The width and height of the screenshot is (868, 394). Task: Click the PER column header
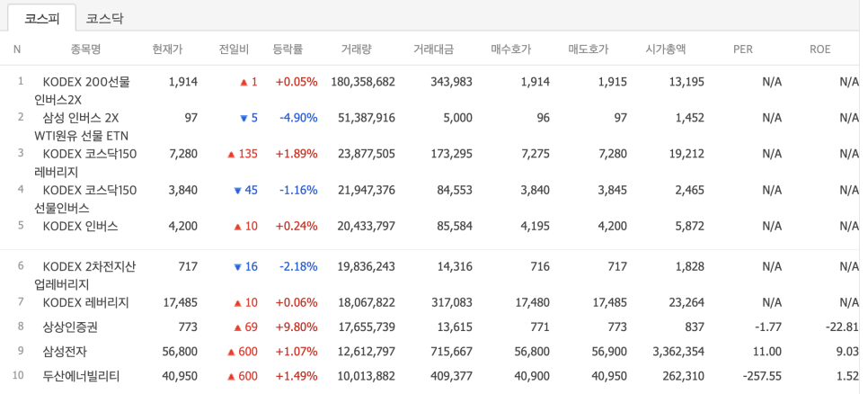point(743,49)
